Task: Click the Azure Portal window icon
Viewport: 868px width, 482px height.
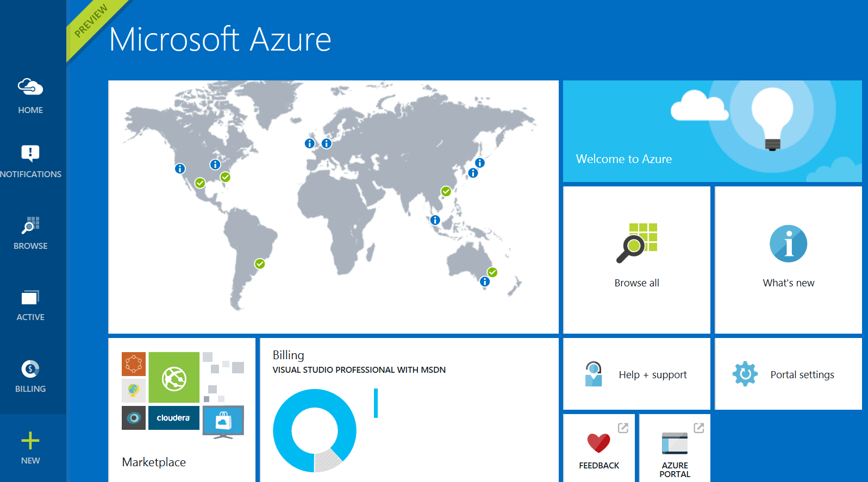Action: [x=675, y=443]
